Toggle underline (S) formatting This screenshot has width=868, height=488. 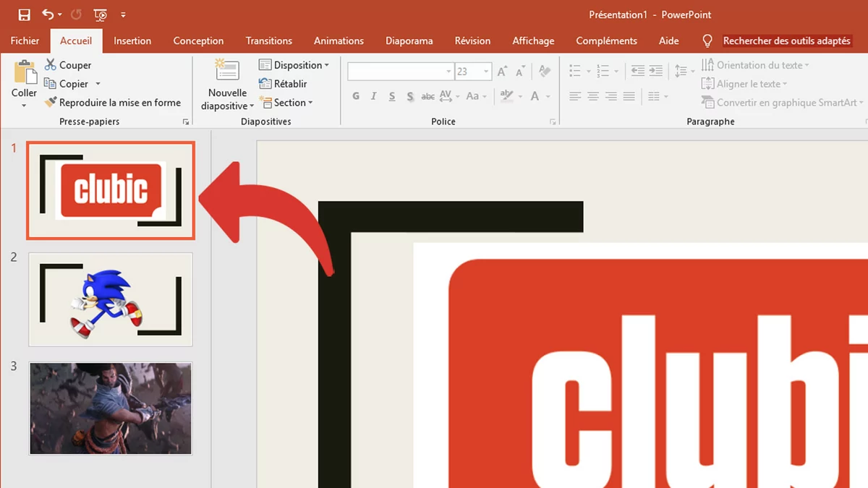coord(392,96)
